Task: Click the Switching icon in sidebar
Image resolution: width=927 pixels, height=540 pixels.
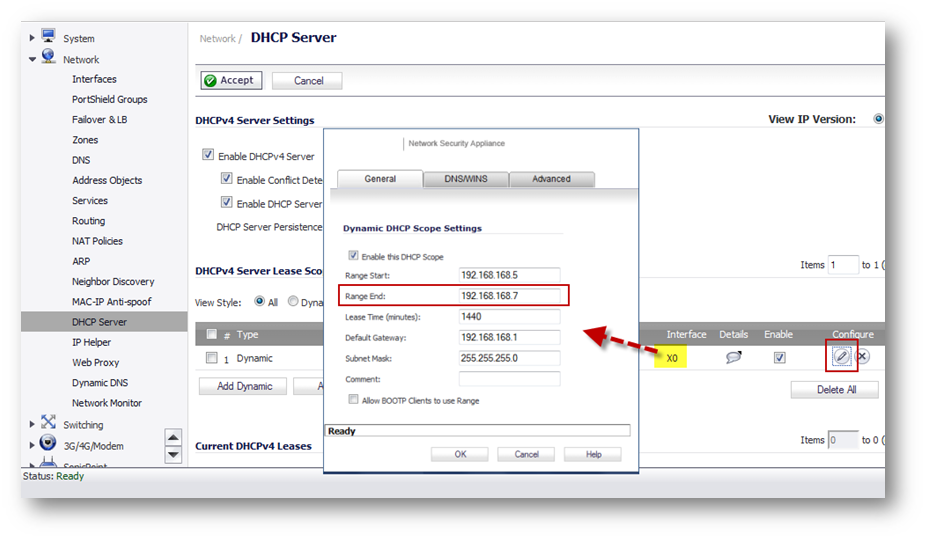Action: [x=49, y=423]
